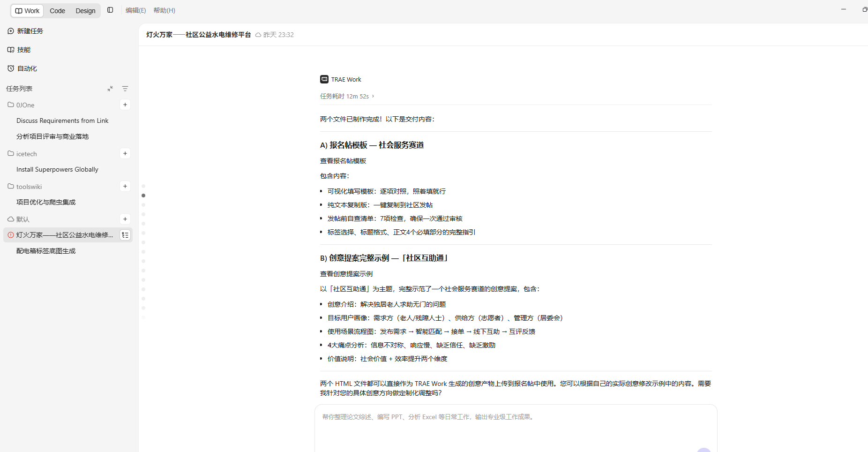
Task: Open the 编辑(E) menu
Action: coord(136,10)
